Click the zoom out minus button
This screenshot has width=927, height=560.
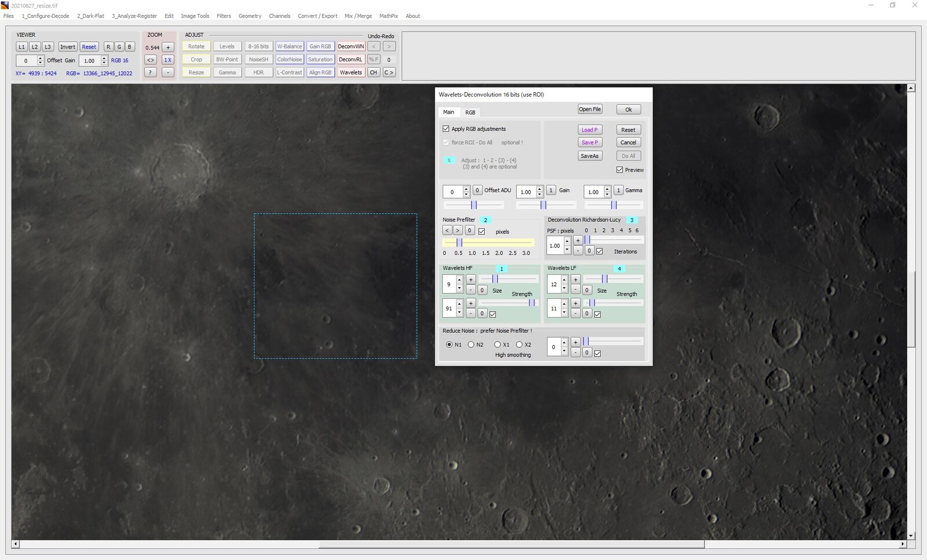point(168,72)
